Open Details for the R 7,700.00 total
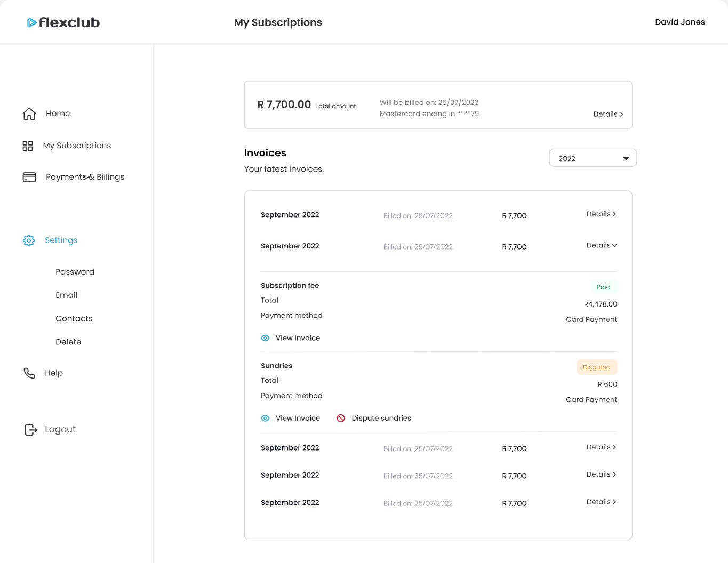 [x=608, y=114]
